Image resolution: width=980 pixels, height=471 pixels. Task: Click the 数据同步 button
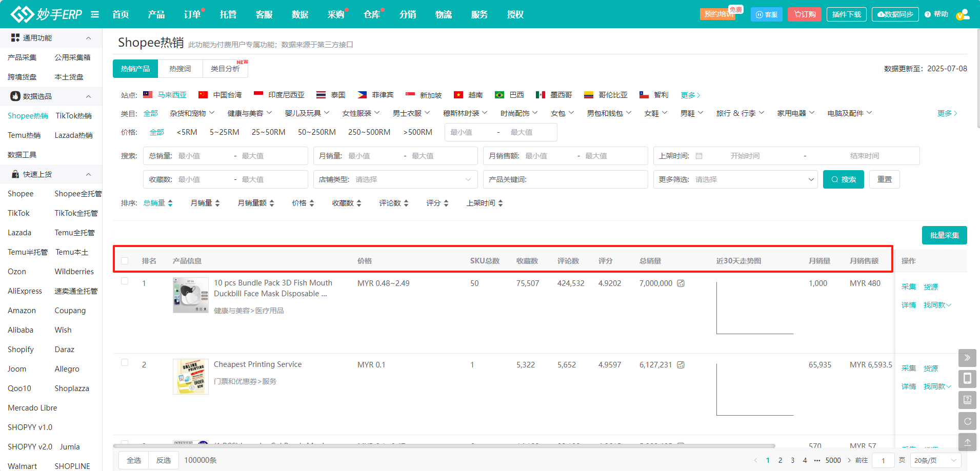pyautogui.click(x=895, y=14)
